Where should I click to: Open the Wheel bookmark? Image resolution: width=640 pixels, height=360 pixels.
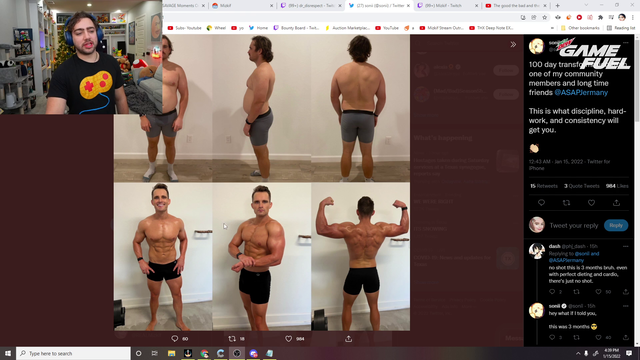pyautogui.click(x=216, y=28)
